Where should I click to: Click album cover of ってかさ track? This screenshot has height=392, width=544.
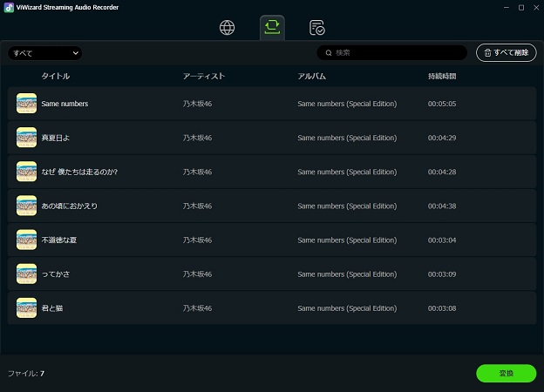(x=26, y=274)
